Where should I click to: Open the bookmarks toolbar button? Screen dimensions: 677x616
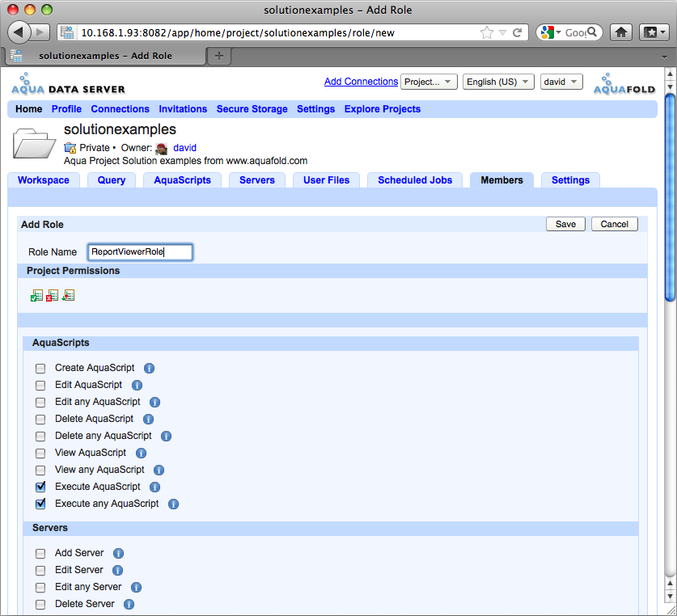[x=654, y=32]
